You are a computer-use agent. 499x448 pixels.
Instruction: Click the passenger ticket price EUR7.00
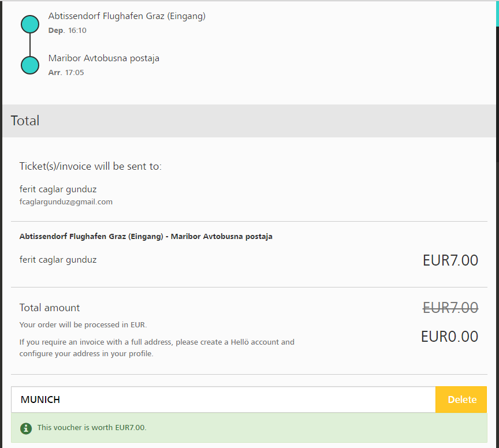pos(450,260)
